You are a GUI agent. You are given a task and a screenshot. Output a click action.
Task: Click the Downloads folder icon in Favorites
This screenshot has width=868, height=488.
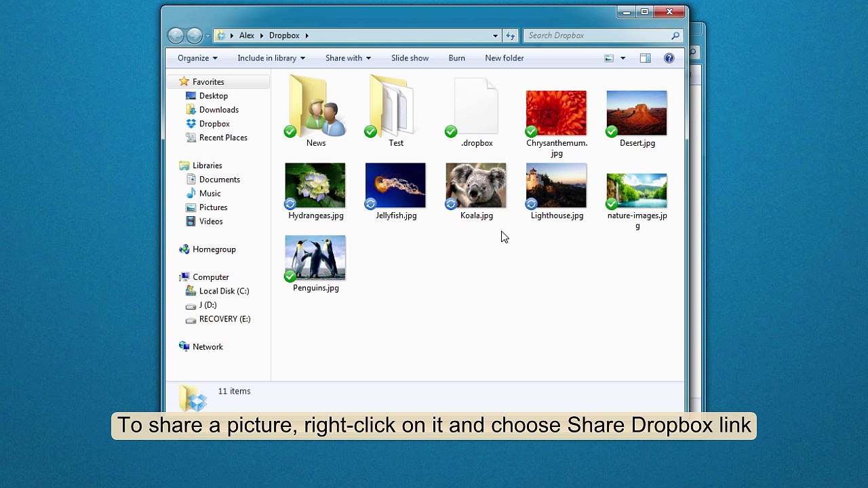pyautogui.click(x=191, y=110)
